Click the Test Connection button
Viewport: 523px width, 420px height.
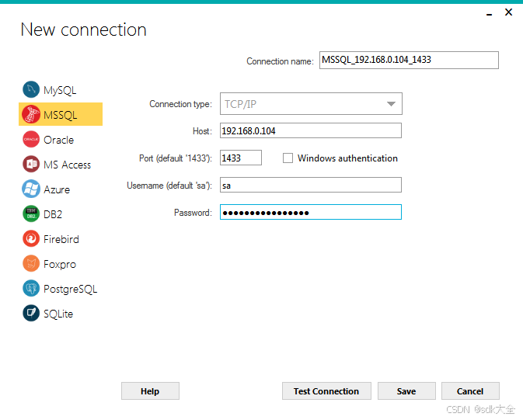[x=326, y=391]
